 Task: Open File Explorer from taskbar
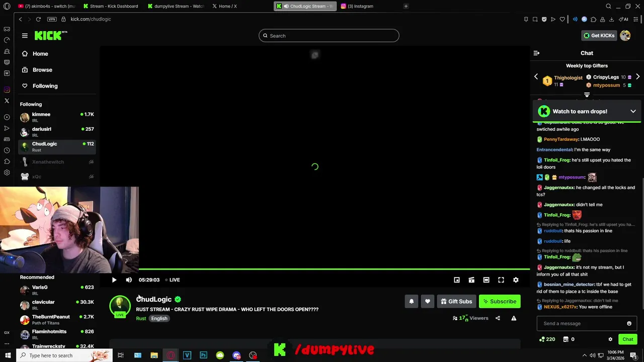(x=154, y=355)
